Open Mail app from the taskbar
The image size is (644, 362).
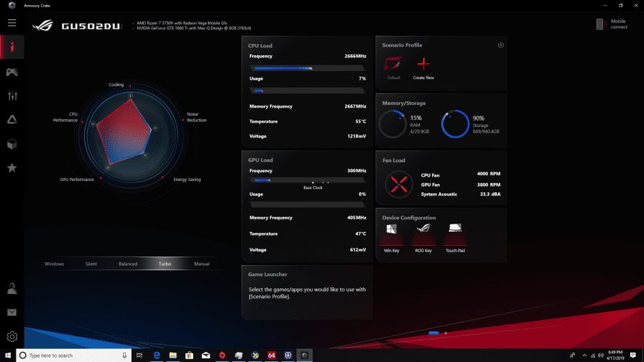(206, 356)
